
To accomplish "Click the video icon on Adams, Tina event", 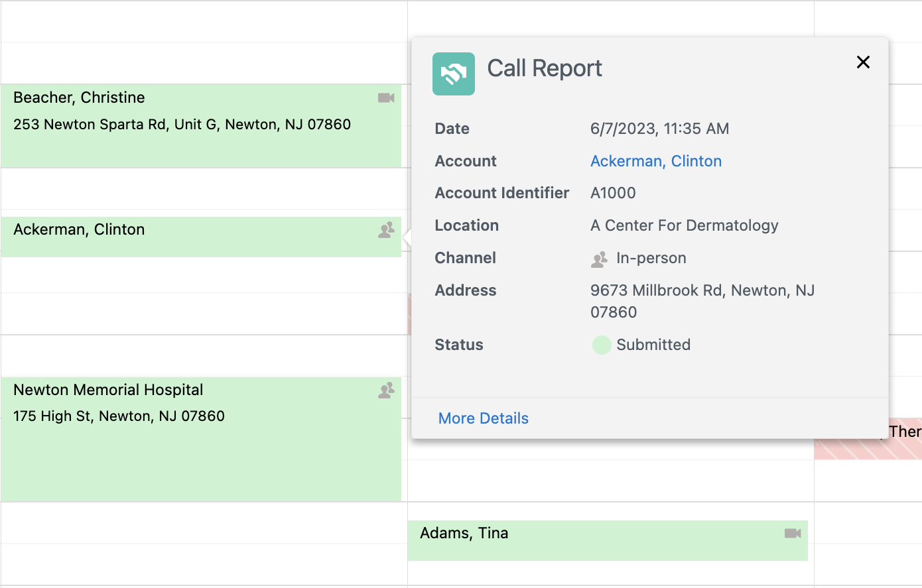I will (x=793, y=534).
